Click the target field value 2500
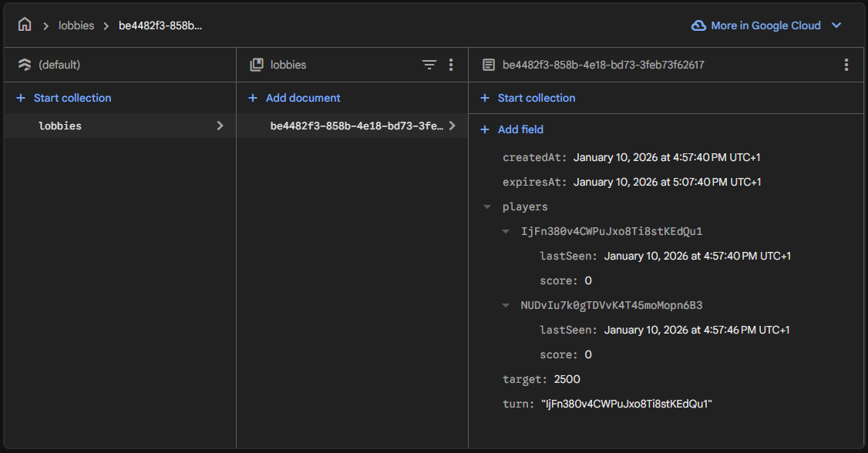868x453 pixels. 567,379
